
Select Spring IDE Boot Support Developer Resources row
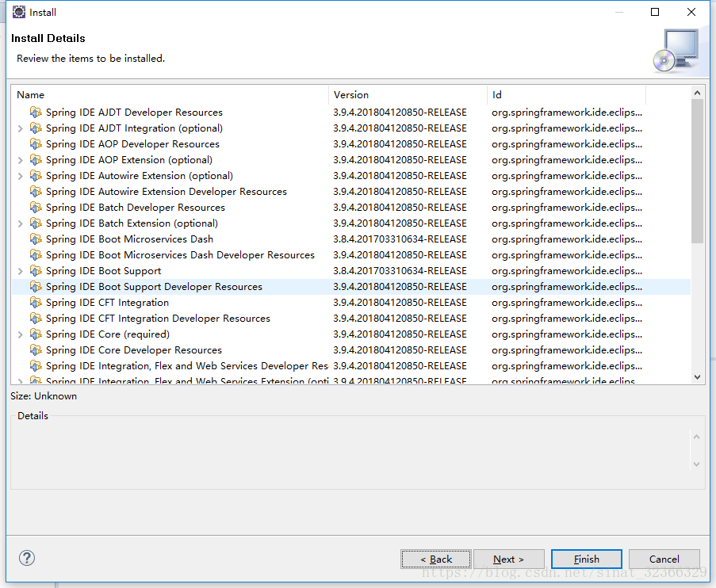click(x=350, y=287)
